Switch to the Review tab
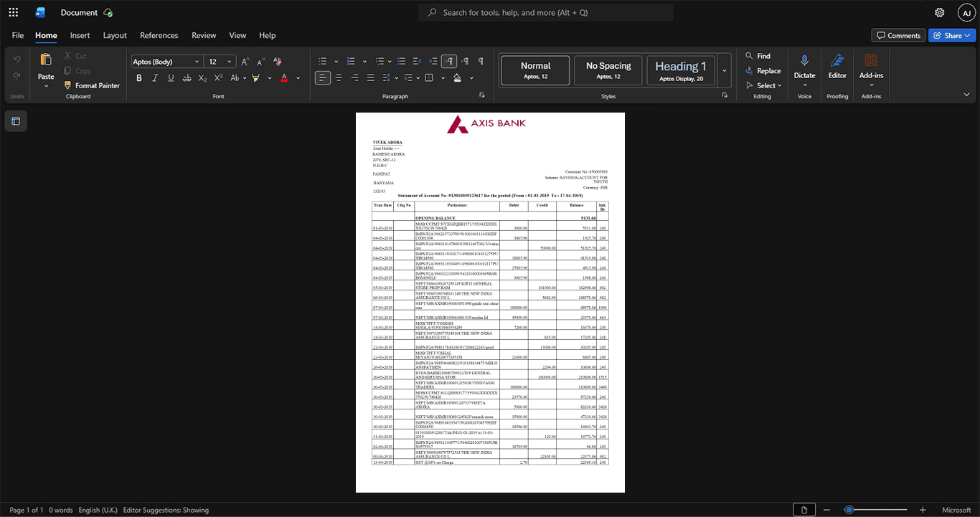Viewport: 980px width, 517px height. (x=204, y=35)
